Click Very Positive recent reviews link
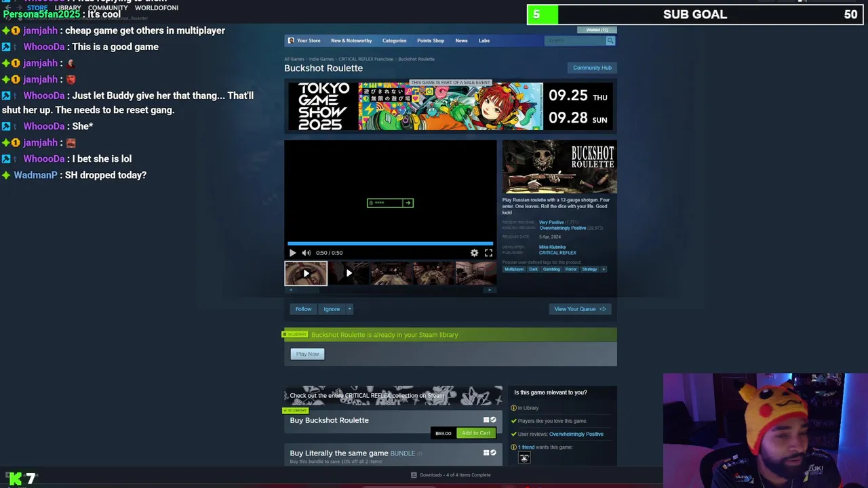The image size is (868, 488). [551, 222]
